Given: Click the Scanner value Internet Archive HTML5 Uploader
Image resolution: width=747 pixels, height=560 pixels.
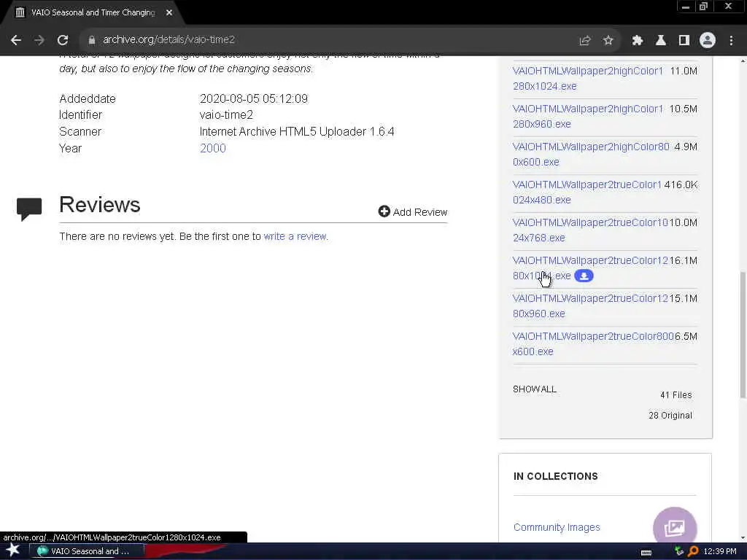Looking at the screenshot, I should pos(297,131).
